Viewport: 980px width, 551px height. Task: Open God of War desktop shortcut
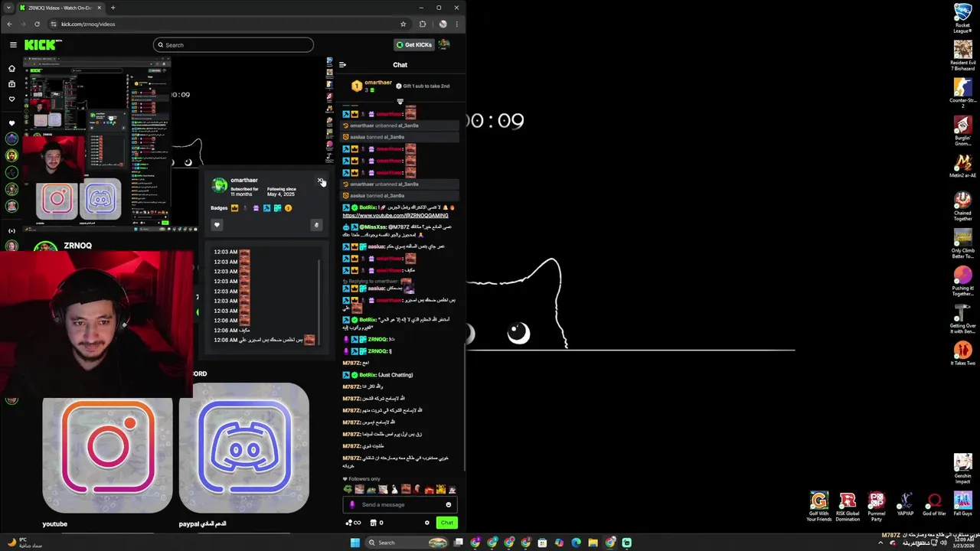[x=934, y=504]
